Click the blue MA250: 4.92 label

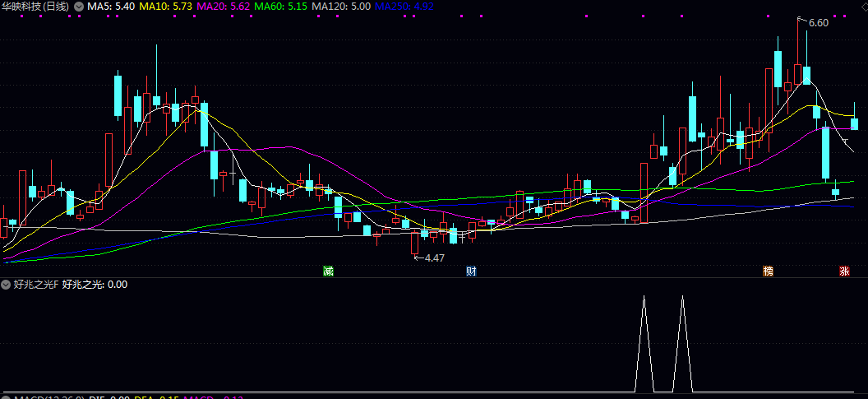(x=404, y=7)
